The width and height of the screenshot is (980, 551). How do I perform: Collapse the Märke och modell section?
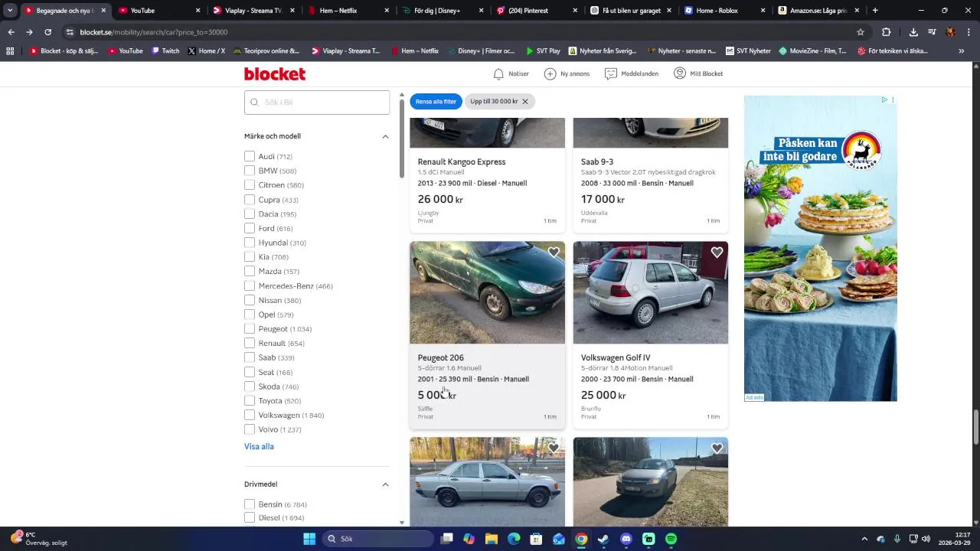click(x=385, y=136)
